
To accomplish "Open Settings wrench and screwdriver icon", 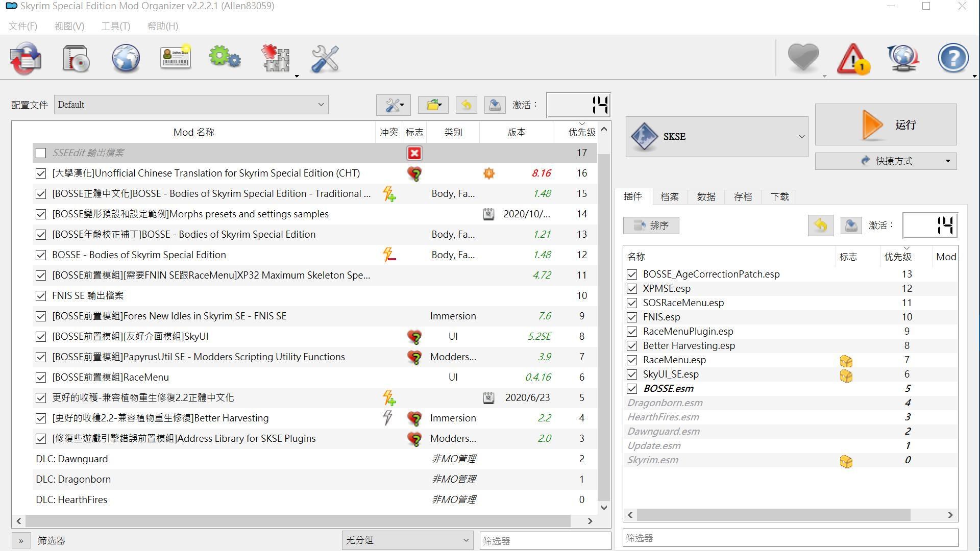I will [x=325, y=58].
